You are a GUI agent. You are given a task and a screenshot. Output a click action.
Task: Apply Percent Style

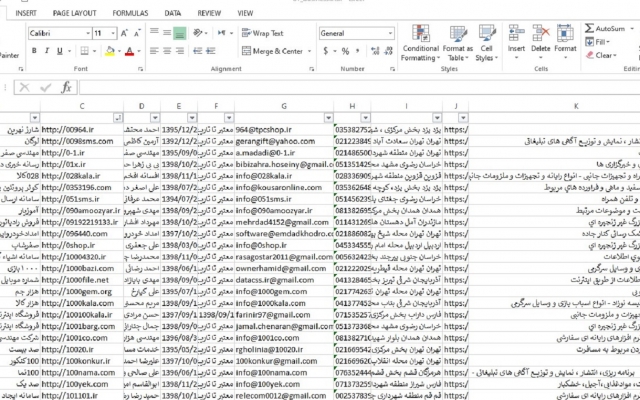point(345,51)
